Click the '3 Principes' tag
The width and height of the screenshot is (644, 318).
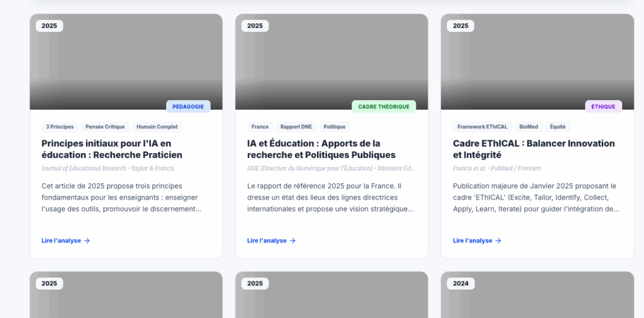tap(60, 127)
